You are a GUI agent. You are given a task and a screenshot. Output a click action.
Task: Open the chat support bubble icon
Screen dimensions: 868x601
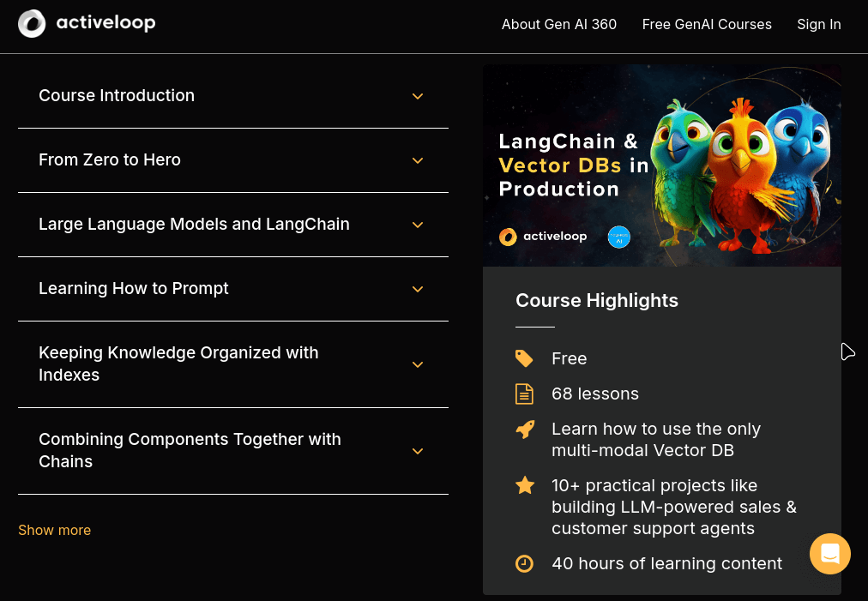coord(829,554)
